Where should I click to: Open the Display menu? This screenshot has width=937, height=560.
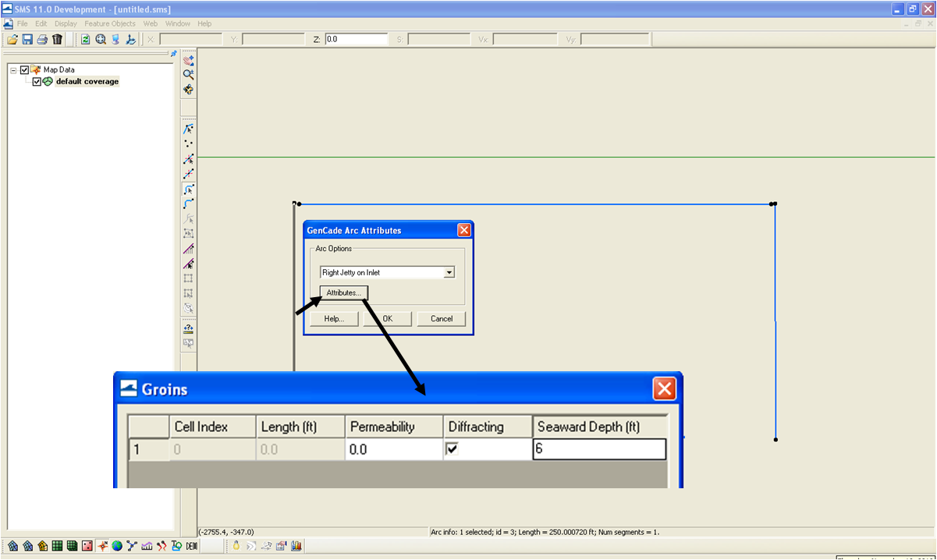(66, 23)
